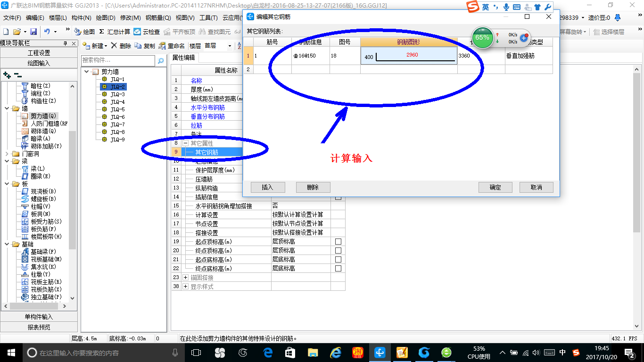Collapse the 剪力墙 component tree root

pyautogui.click(x=86, y=72)
